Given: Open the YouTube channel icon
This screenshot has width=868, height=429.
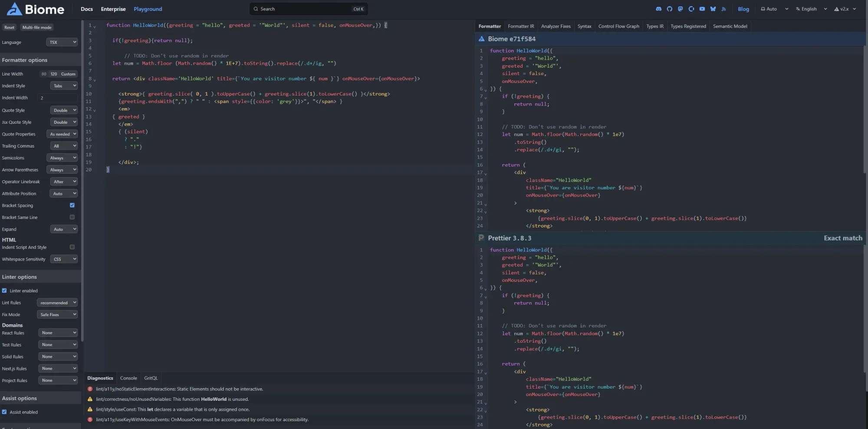Looking at the screenshot, I should click(x=702, y=9).
